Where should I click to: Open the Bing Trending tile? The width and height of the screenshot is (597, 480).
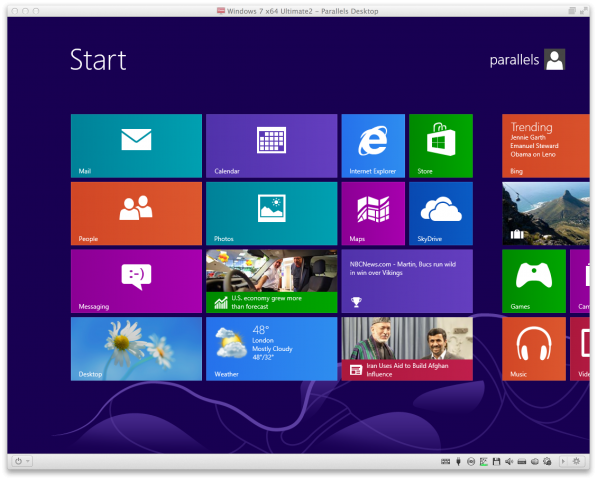pyautogui.click(x=546, y=146)
